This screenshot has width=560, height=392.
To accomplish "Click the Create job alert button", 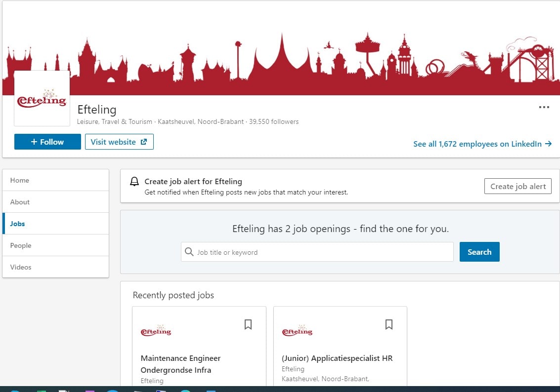I will [518, 186].
